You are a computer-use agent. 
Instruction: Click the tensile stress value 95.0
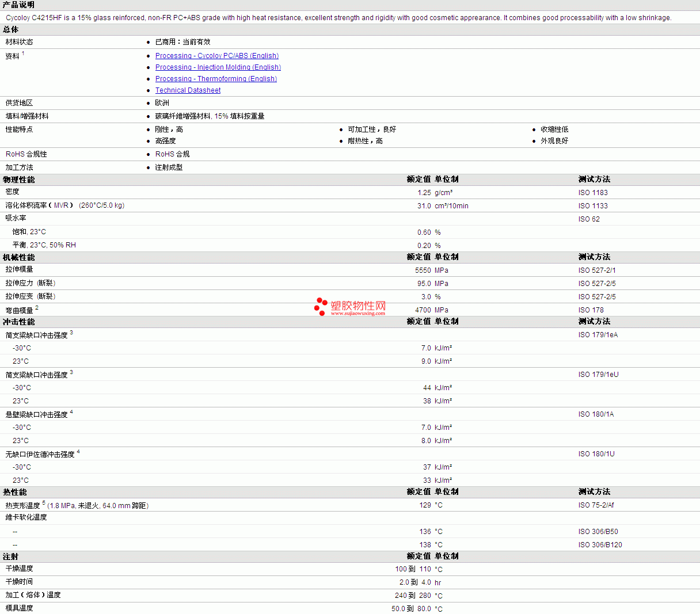click(424, 284)
